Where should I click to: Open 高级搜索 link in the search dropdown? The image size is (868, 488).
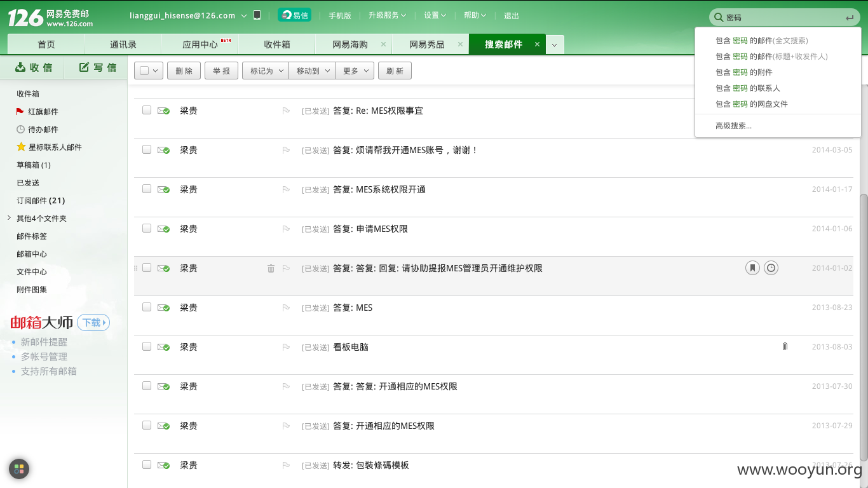(733, 126)
